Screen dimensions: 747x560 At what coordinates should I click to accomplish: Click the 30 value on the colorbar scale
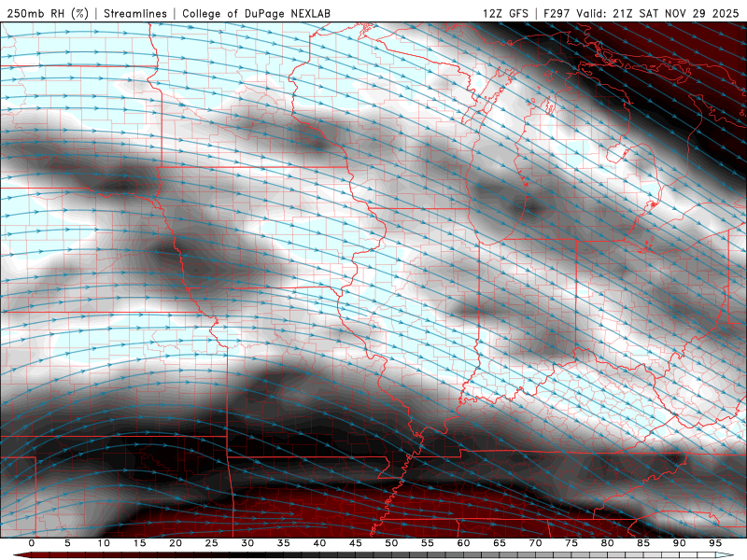(x=247, y=543)
